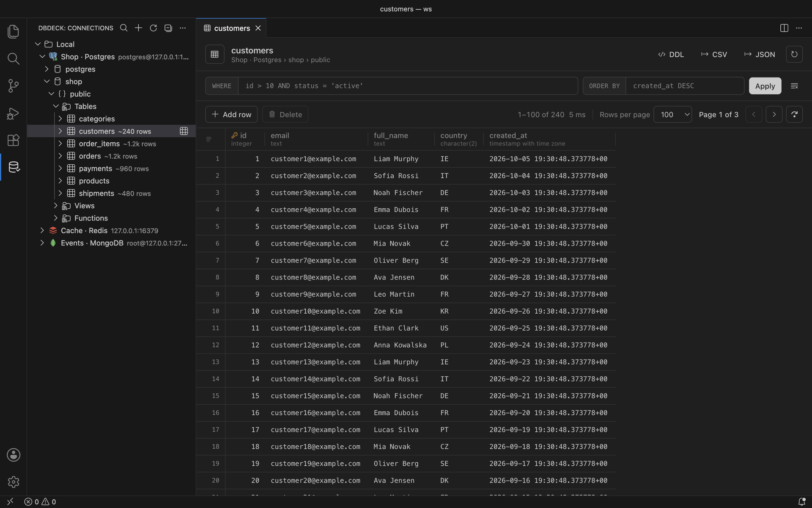Export table as CSV
Viewport: 812px width, 508px height.
pos(714,54)
